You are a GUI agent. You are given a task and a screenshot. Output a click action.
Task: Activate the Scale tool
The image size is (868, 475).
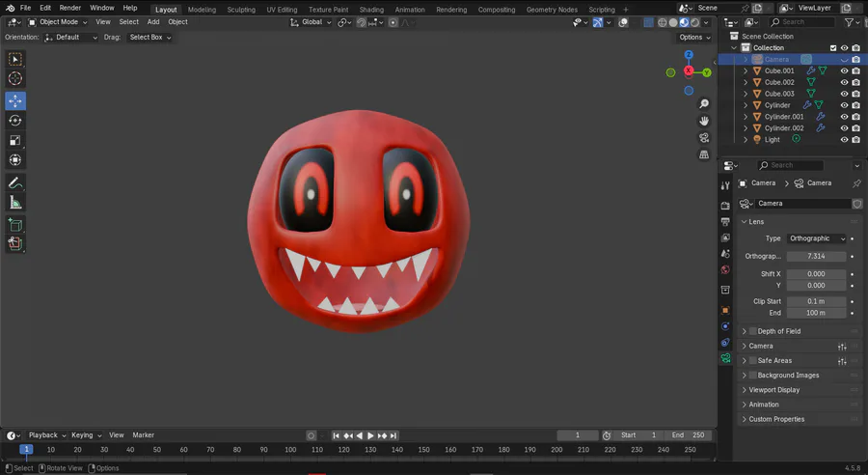15,140
